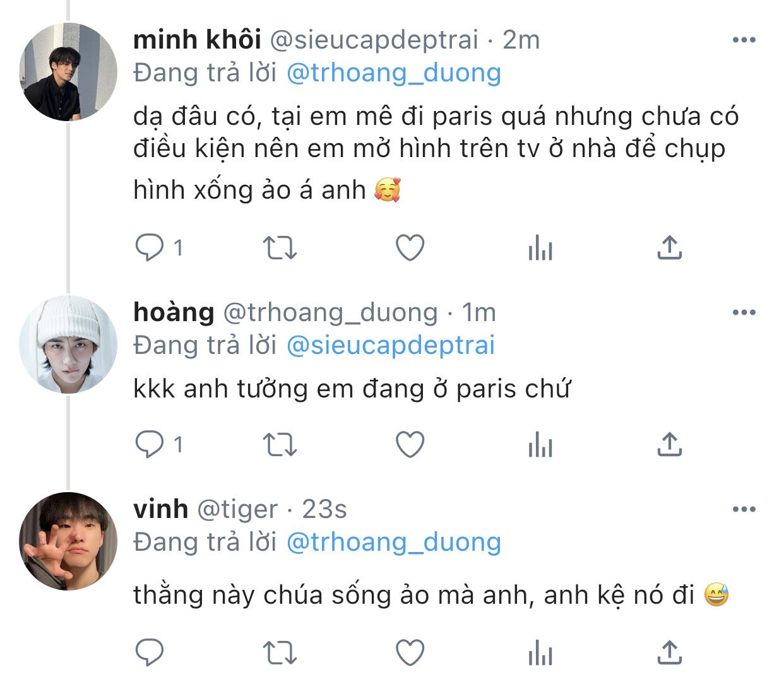Image resolution: width=784 pixels, height=682 pixels.
Task: Open @trhoang_duong mention in minh khôi's reply
Action: pyautogui.click(x=393, y=73)
